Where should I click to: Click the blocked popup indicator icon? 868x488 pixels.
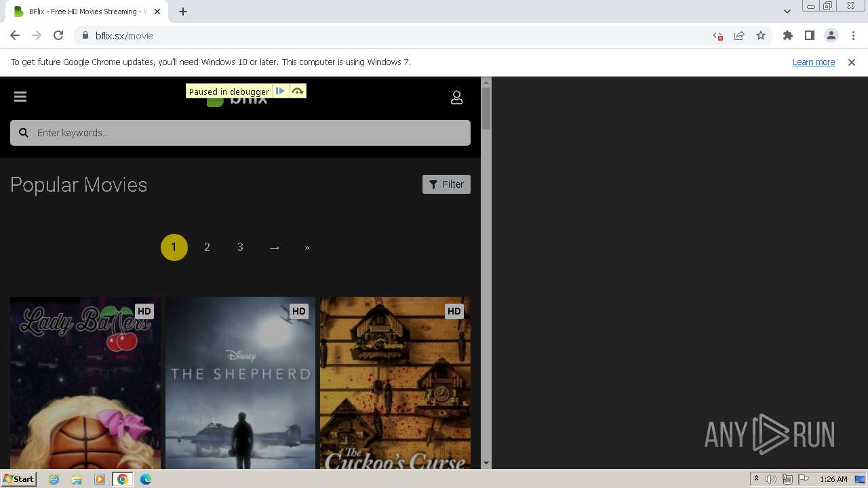(717, 36)
